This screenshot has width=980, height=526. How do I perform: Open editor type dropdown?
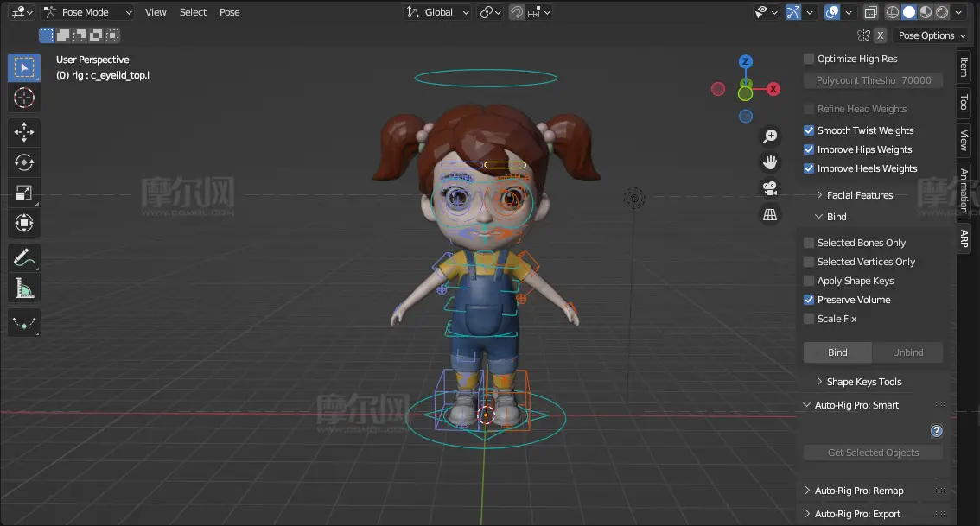(22, 12)
